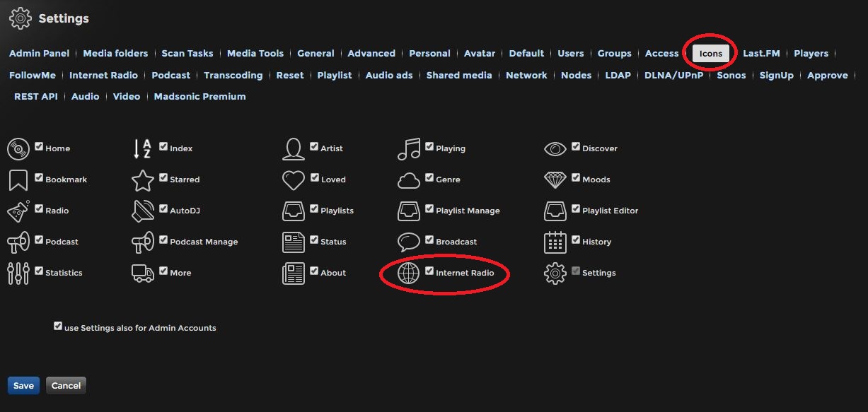Disable the AutoDJ checkbox
This screenshot has width=868, height=412.
[163, 209]
